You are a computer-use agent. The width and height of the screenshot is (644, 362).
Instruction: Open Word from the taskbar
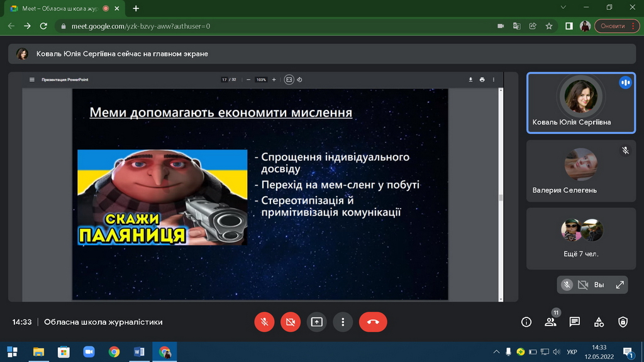pyautogui.click(x=139, y=352)
